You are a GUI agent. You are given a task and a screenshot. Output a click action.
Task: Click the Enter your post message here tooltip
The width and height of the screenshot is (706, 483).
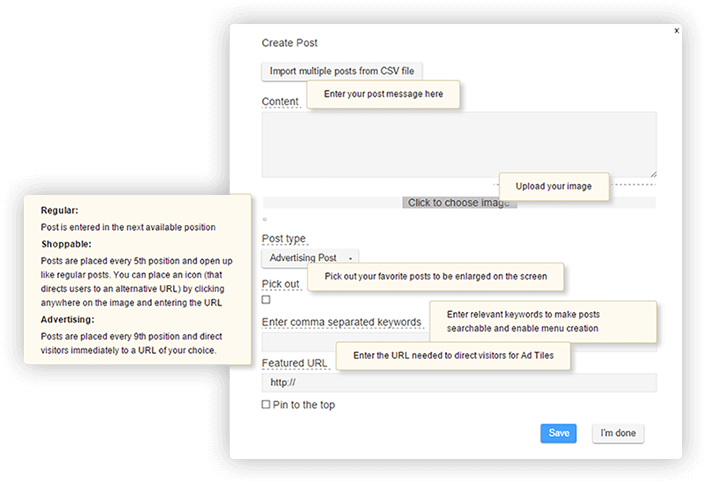(x=383, y=94)
